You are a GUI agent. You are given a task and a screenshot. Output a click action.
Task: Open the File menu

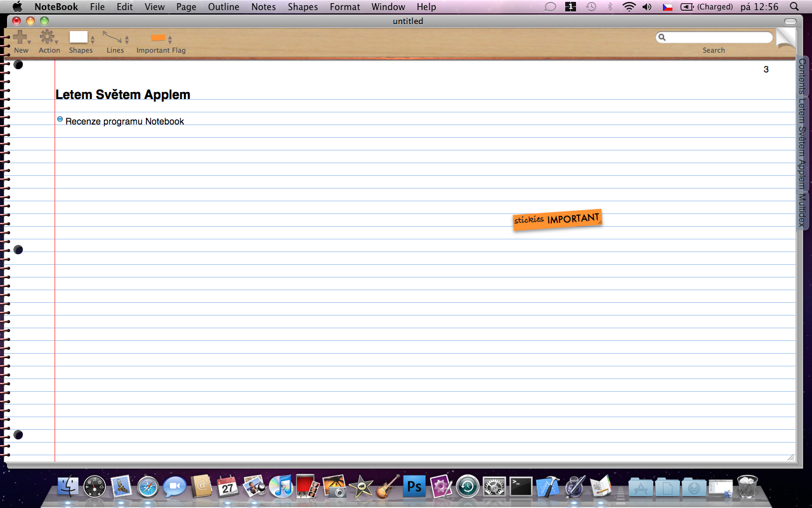pyautogui.click(x=97, y=7)
